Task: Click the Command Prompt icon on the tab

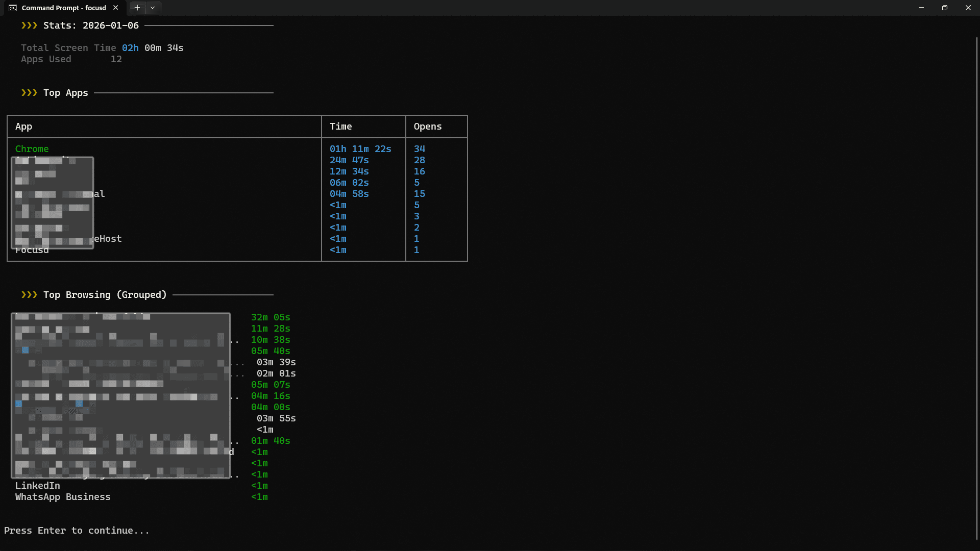Action: [13, 8]
